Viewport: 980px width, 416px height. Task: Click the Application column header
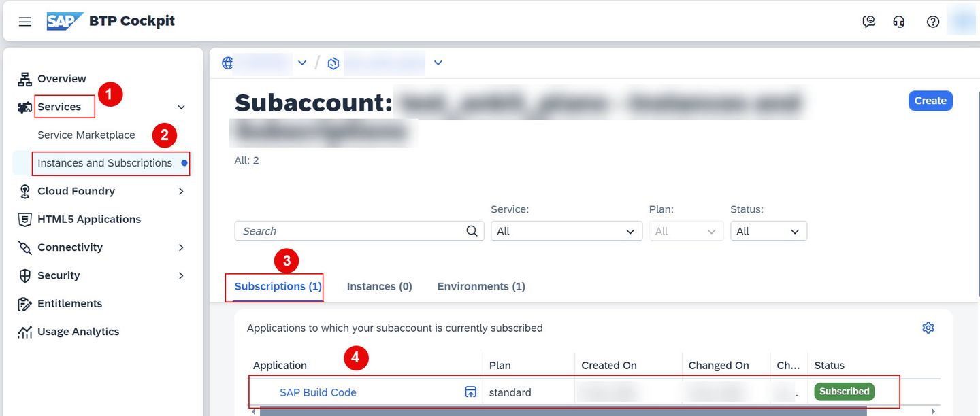[280, 366]
